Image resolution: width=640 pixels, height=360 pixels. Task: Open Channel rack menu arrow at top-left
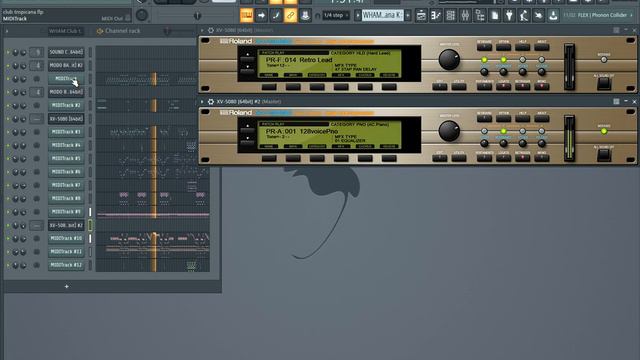(7, 31)
